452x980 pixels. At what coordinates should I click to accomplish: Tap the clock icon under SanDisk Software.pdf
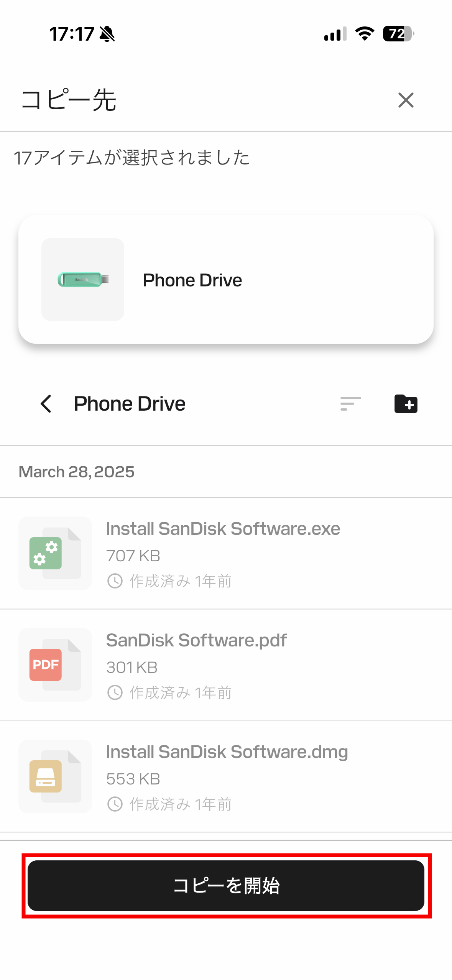click(x=115, y=692)
